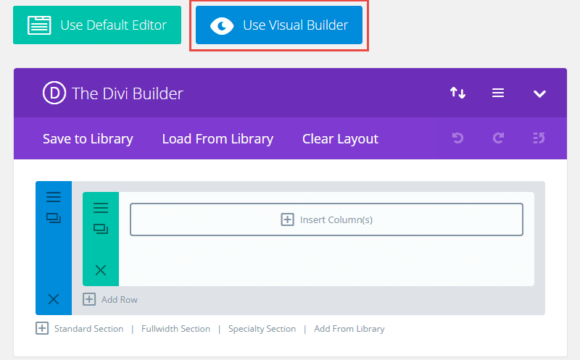Click the plus icon next to Add Row
Viewport: 580px width, 360px height.
(x=89, y=299)
